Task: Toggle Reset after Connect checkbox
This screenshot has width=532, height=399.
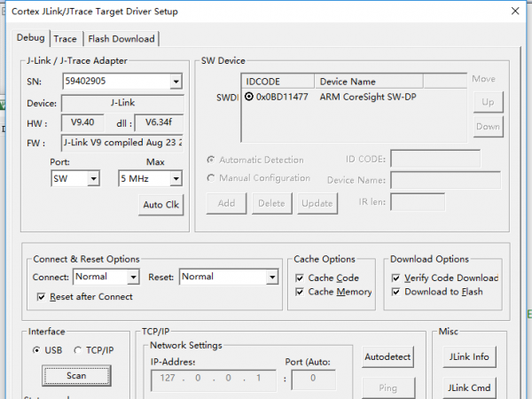Action: point(41,297)
